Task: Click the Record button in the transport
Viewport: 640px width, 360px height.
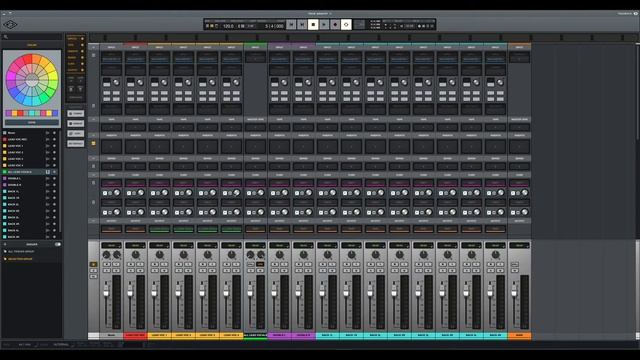Action: pos(335,25)
